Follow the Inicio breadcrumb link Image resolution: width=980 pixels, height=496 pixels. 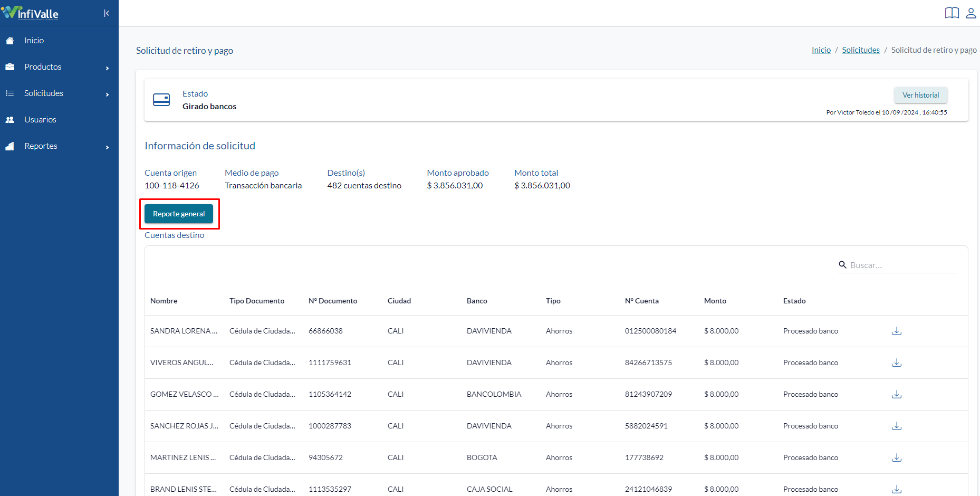pyautogui.click(x=821, y=50)
